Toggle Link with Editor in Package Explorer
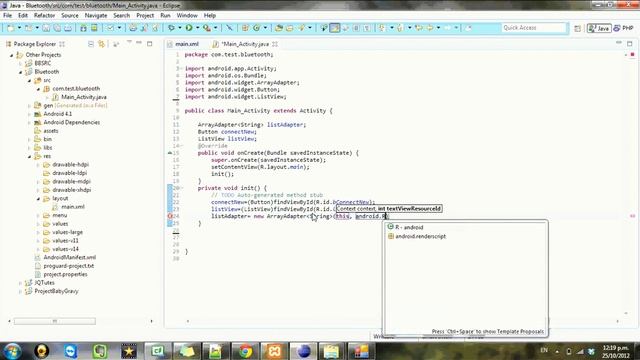640x360 pixels. (x=101, y=44)
